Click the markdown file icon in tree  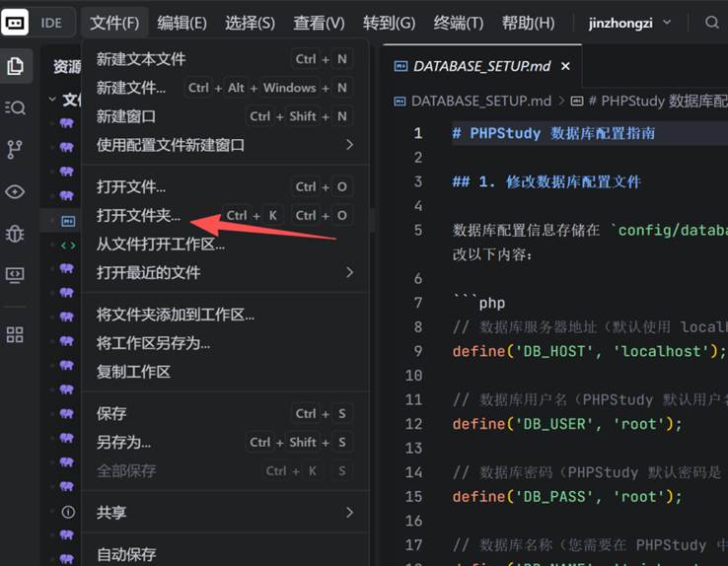point(68,221)
